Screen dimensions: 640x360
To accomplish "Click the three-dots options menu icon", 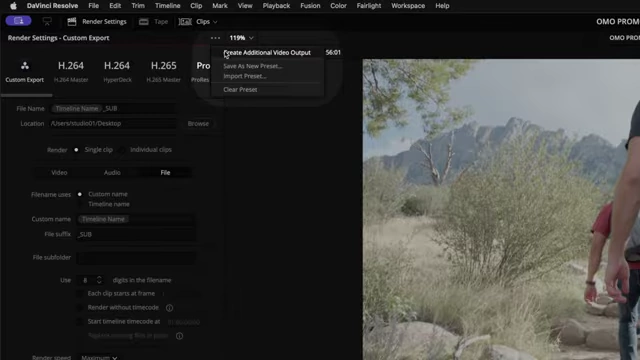I will click(x=215, y=38).
